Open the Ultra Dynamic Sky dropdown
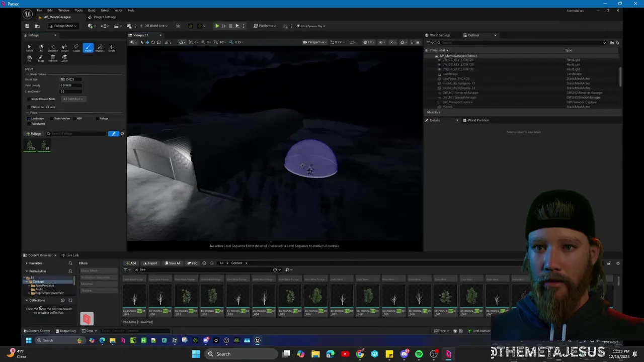644x362 pixels. [x=311, y=26]
